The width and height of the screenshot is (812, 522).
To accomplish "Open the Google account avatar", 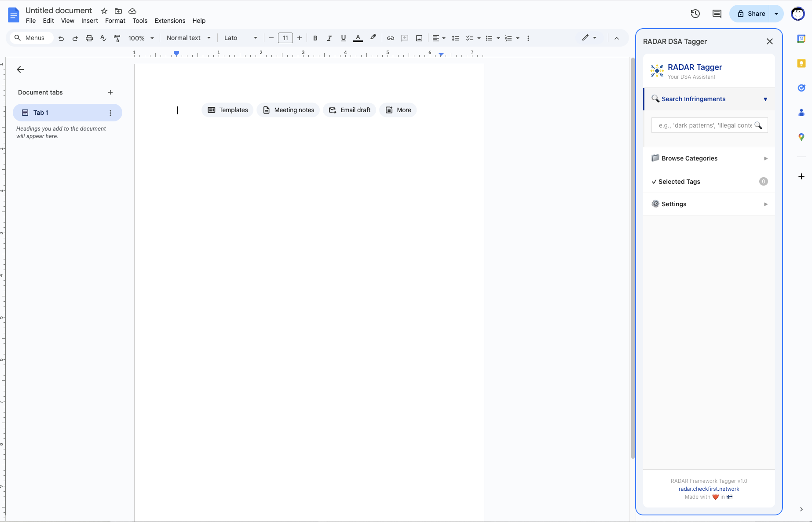I will tap(798, 14).
